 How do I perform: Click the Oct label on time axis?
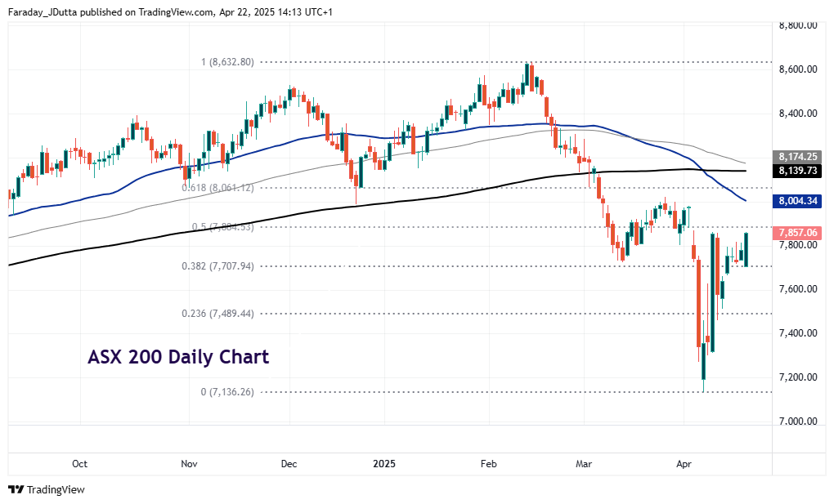click(x=79, y=464)
